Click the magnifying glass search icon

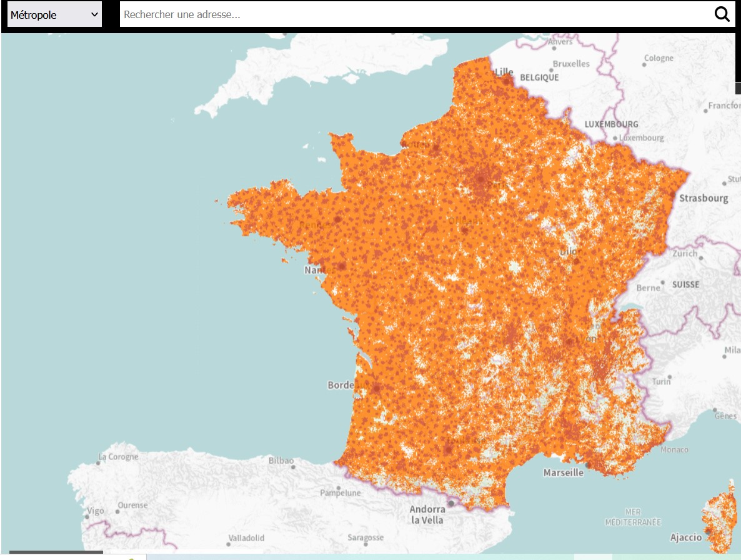coord(722,14)
